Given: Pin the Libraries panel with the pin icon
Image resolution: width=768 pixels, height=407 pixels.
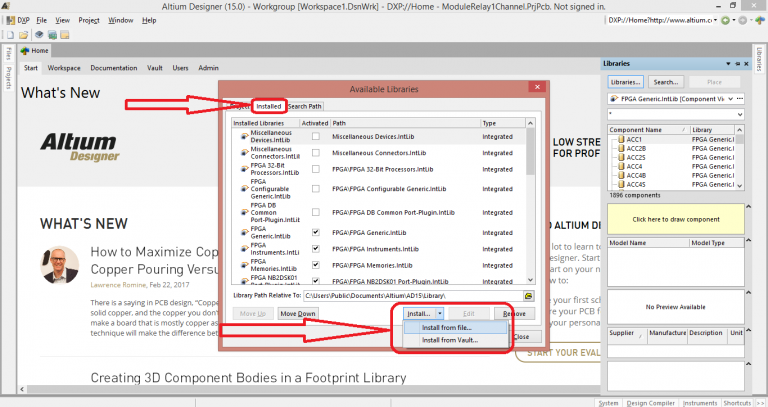Looking at the screenshot, I should 738,64.
